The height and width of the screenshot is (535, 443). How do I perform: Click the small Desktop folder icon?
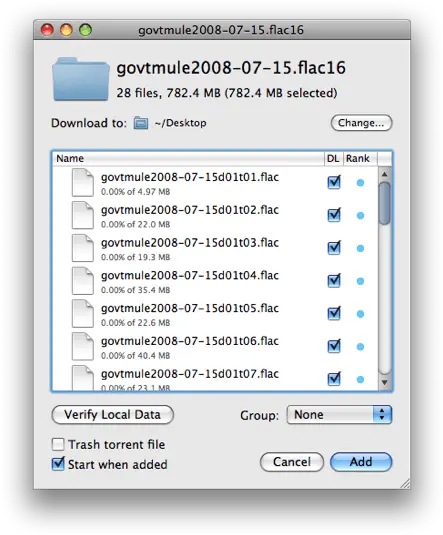coord(141,123)
